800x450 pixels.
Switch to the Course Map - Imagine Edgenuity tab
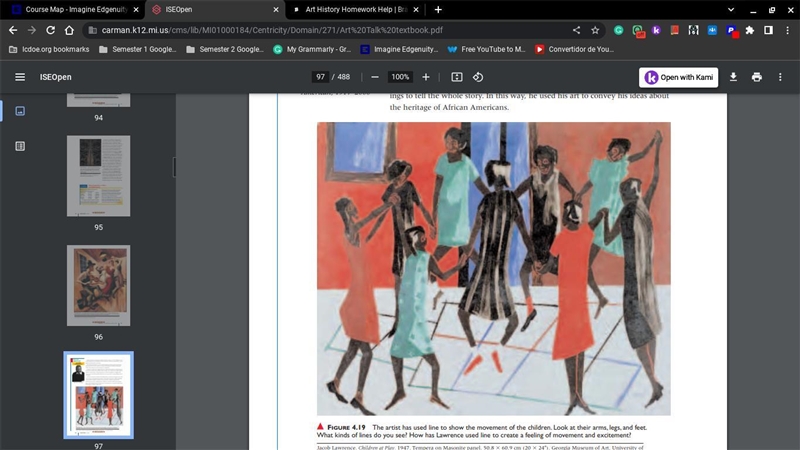click(76, 10)
